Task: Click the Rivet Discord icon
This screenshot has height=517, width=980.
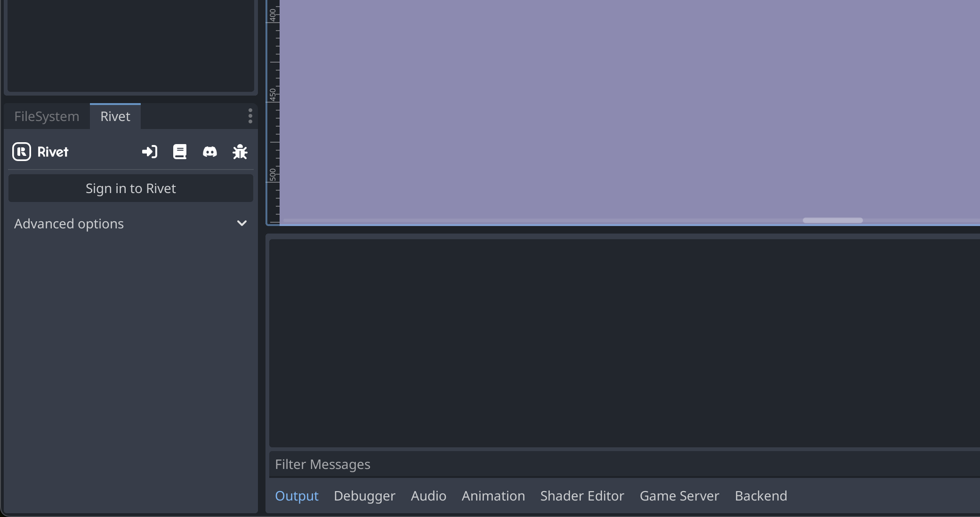Action: point(210,152)
